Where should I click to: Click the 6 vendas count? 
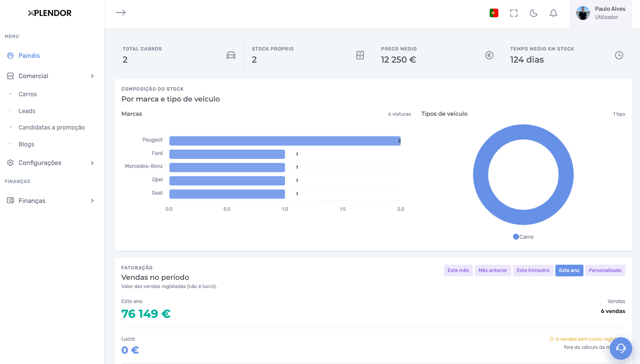click(613, 311)
